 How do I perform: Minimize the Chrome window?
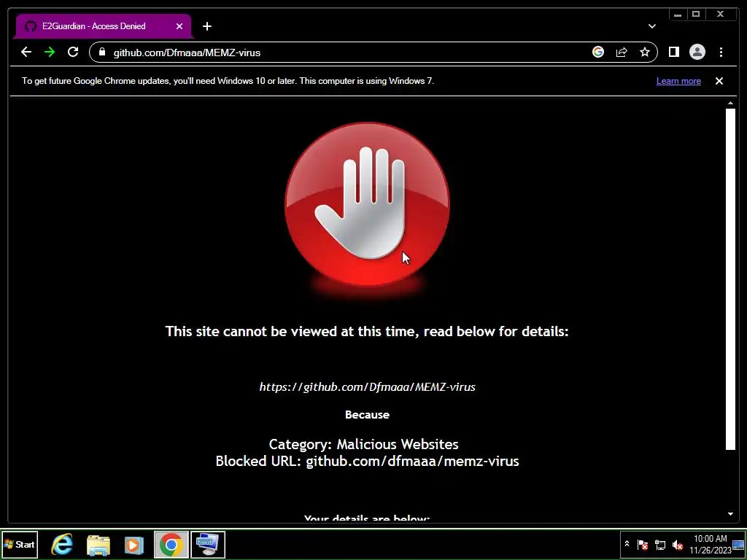coord(678,15)
